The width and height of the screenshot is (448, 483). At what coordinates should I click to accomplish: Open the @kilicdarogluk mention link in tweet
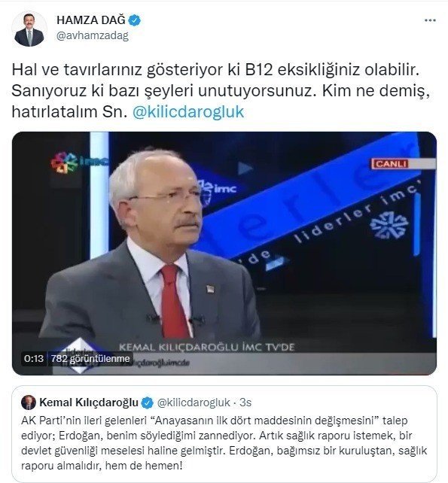coord(188,111)
